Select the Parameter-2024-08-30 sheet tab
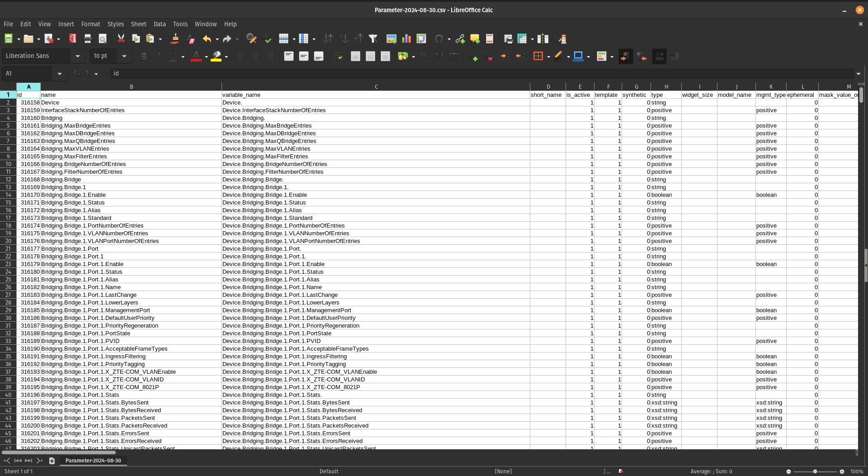This screenshot has width=868, height=476. (93, 461)
